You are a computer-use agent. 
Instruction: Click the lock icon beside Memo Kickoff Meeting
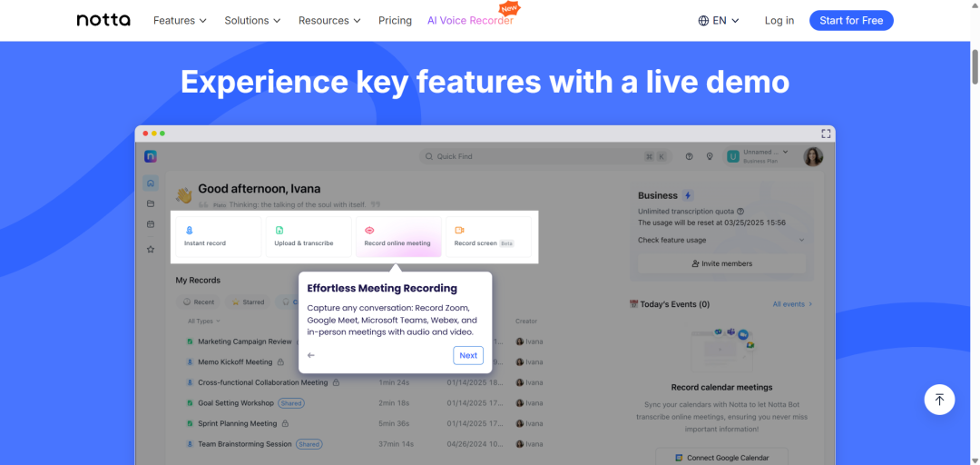coord(280,361)
